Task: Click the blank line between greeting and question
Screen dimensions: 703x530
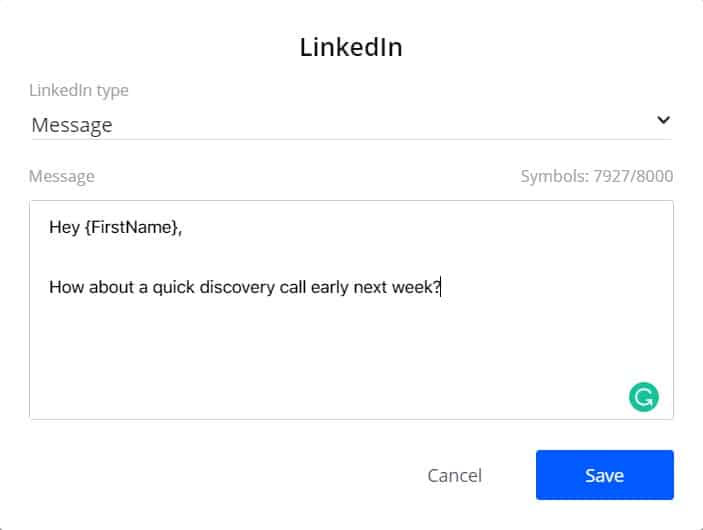Action: coord(352,257)
